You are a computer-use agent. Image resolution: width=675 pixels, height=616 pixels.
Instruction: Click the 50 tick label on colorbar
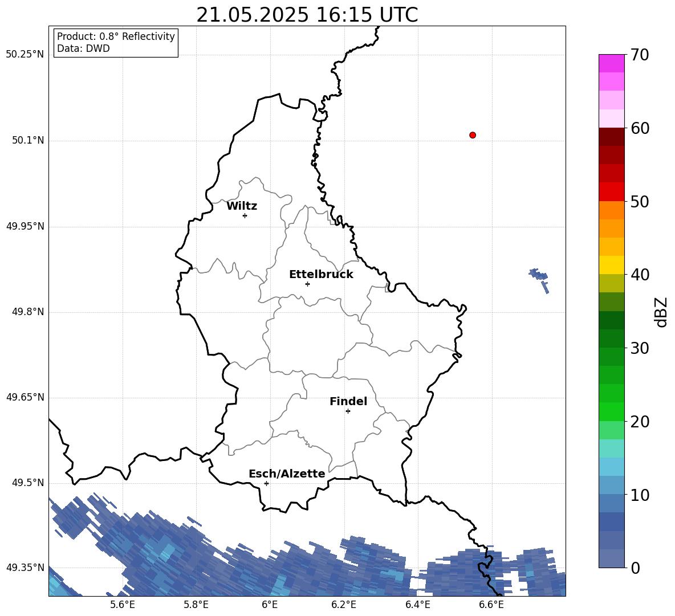pos(639,202)
